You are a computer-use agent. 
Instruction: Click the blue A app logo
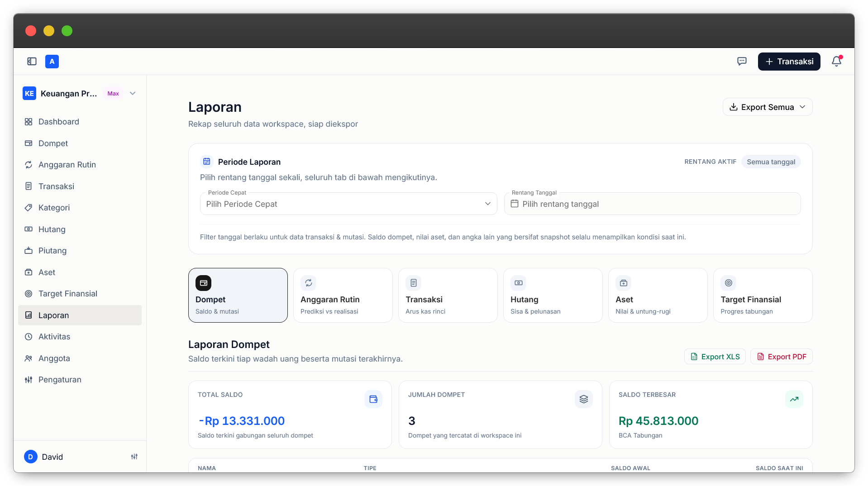coord(52,62)
